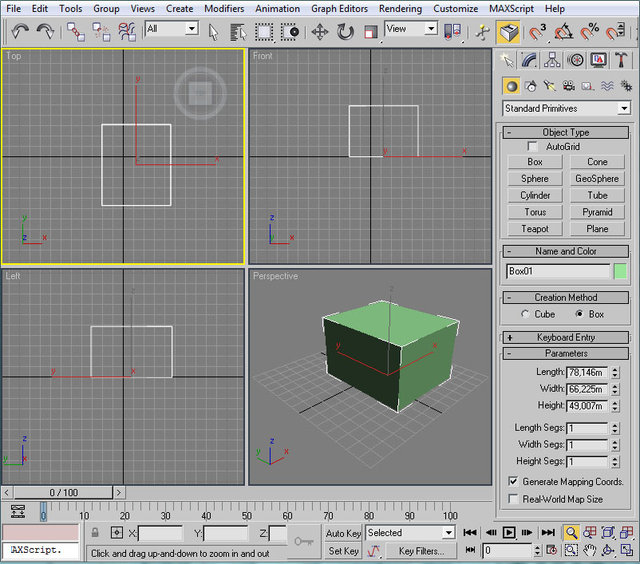The width and height of the screenshot is (640, 564).
Task: Expand the Keyboard Entry rollout
Action: [x=566, y=338]
